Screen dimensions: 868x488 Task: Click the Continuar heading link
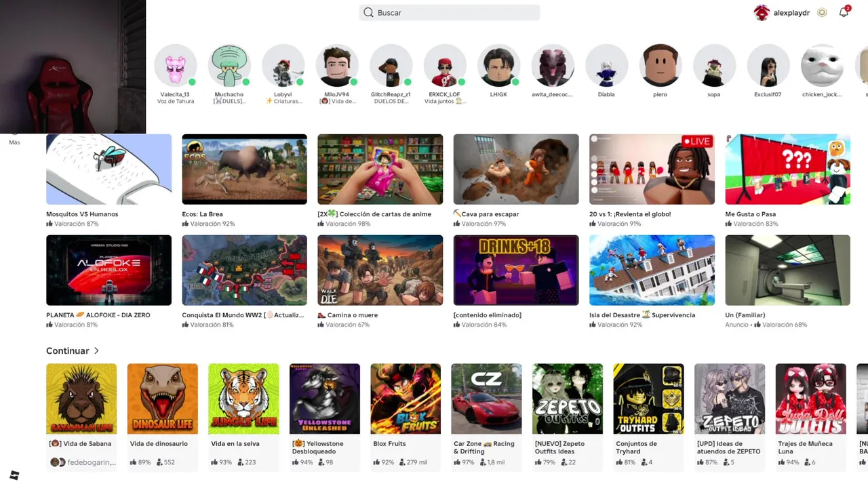pyautogui.click(x=68, y=350)
